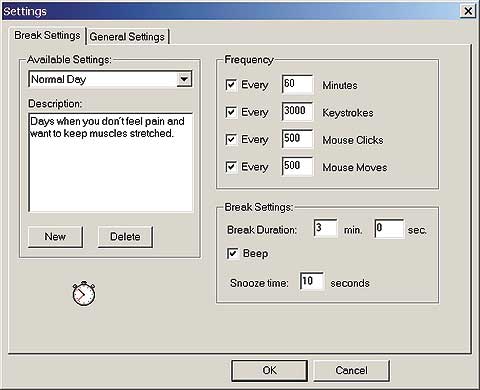Image resolution: width=480 pixels, height=390 pixels.
Task: Confirm with the OK button
Action: pos(269,370)
